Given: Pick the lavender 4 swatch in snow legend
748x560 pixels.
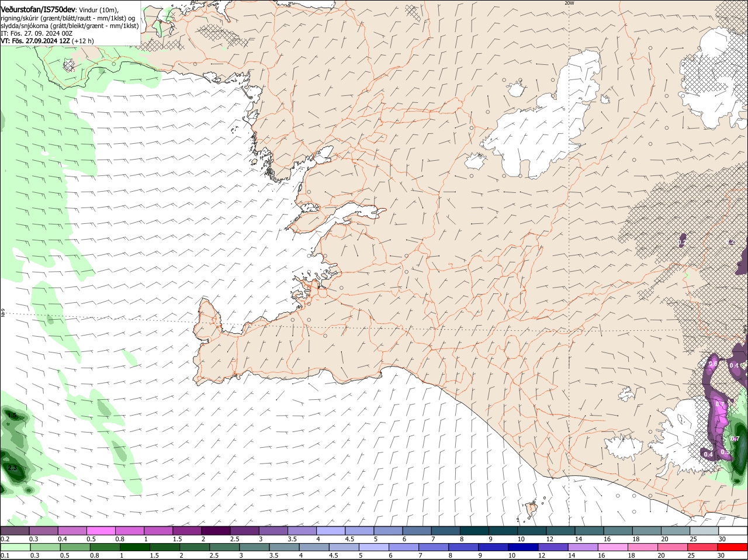Looking at the screenshot, I should (330, 530).
